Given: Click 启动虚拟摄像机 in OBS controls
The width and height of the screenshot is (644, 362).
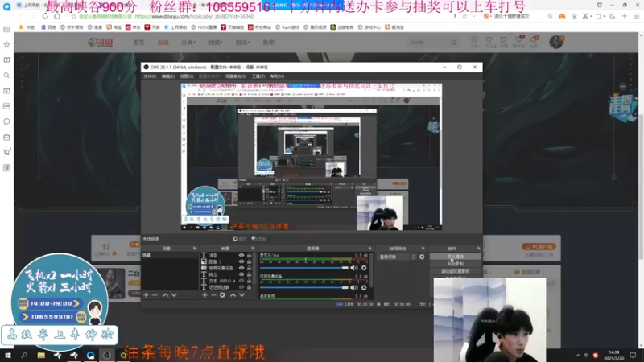Looking at the screenshot, I should (456, 271).
